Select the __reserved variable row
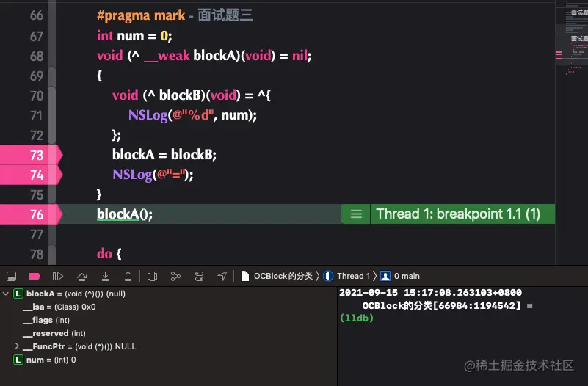The image size is (588, 386). 54,333
